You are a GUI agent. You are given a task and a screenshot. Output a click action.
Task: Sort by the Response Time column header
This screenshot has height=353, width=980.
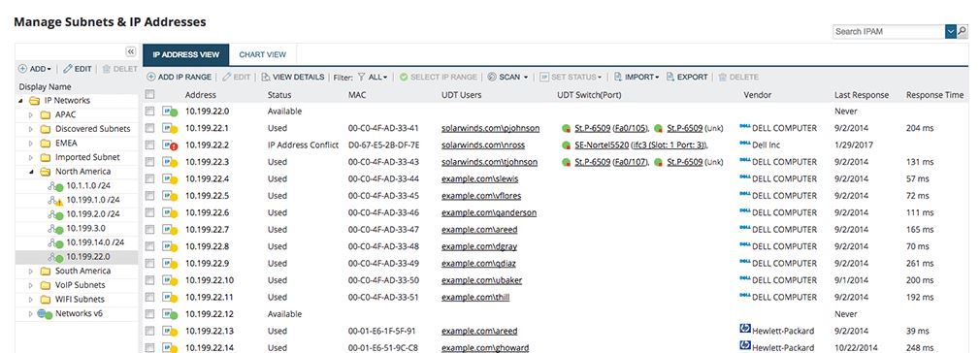934,95
